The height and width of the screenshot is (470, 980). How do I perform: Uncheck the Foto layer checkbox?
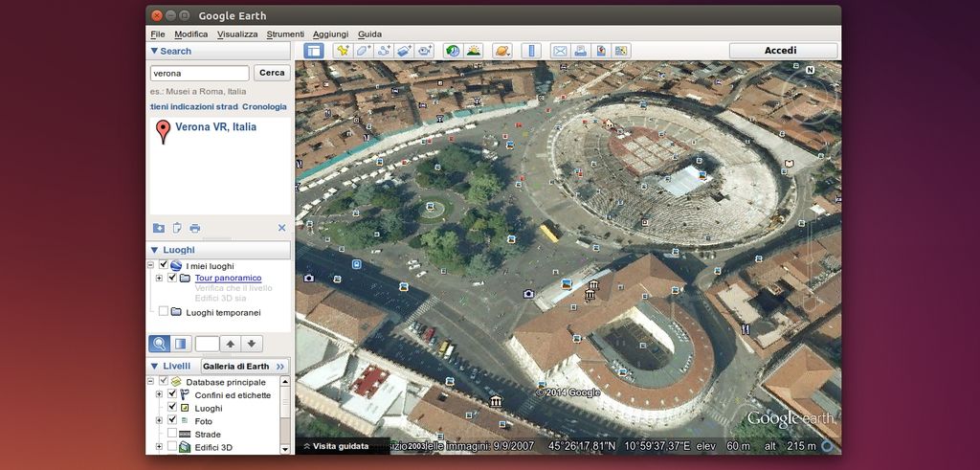(172, 420)
